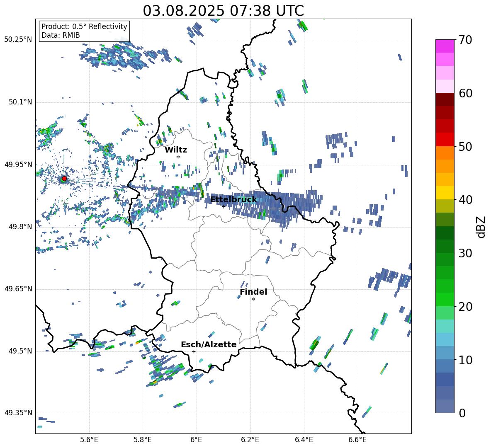
Task: Click the 49.65°N latitude label
Action: (18, 289)
